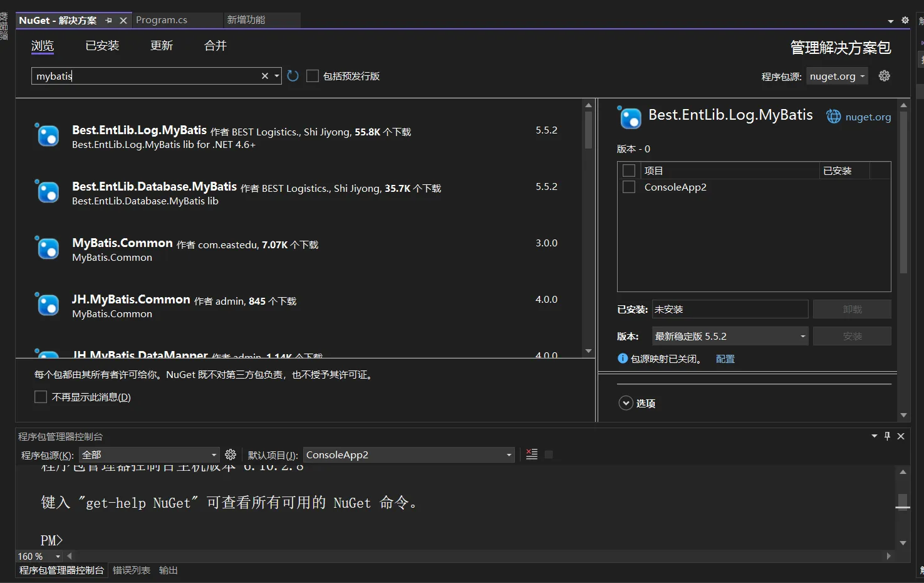Click the refresh search results icon
924x583 pixels.
(x=293, y=76)
